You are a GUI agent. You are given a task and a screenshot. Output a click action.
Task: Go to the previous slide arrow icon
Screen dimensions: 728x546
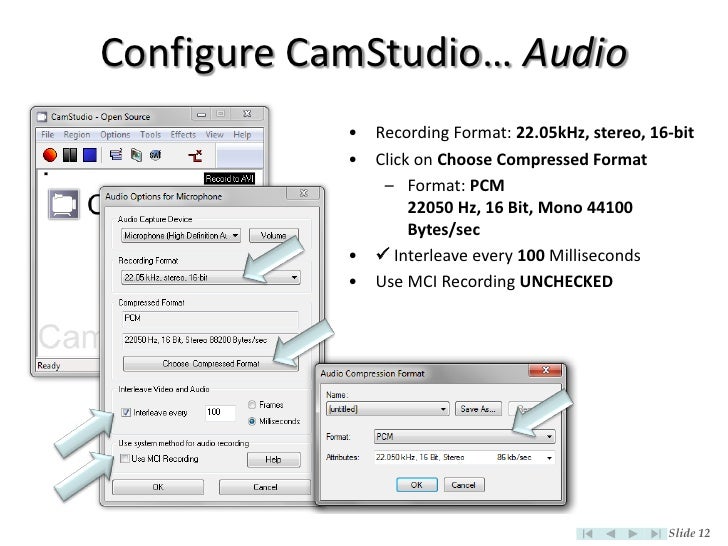point(611,533)
